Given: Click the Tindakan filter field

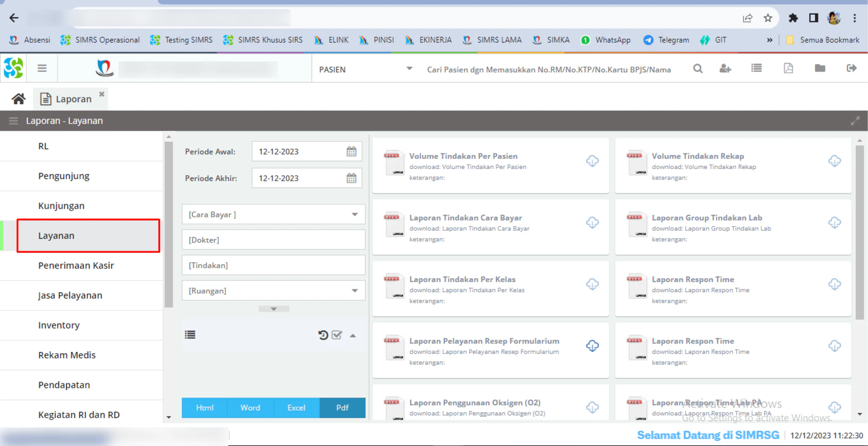Looking at the screenshot, I should (x=273, y=265).
